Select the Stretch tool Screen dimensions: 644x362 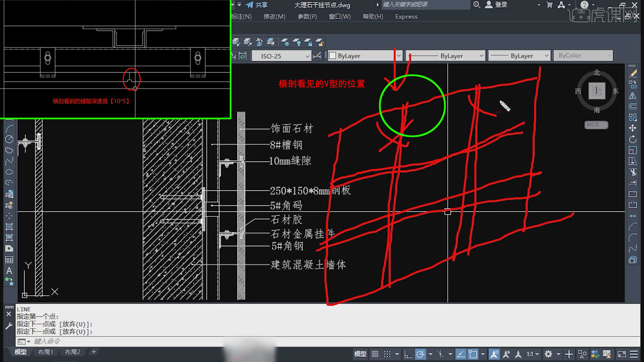633,161
